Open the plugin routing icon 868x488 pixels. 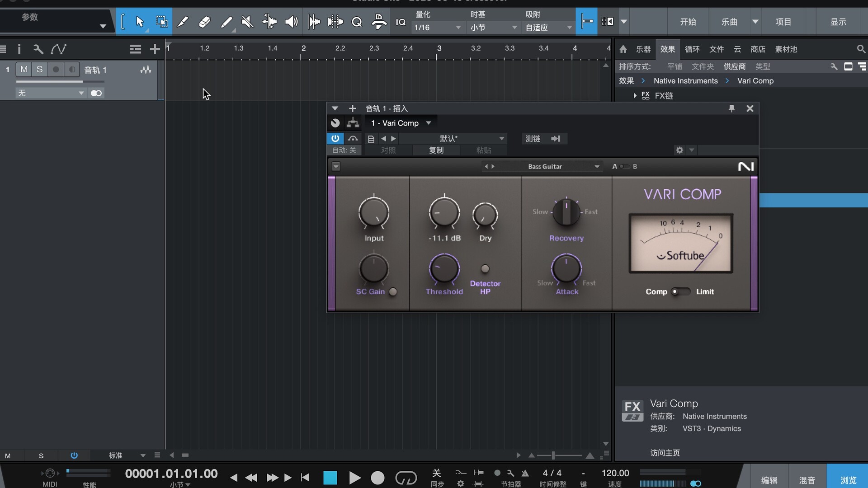[x=353, y=123]
